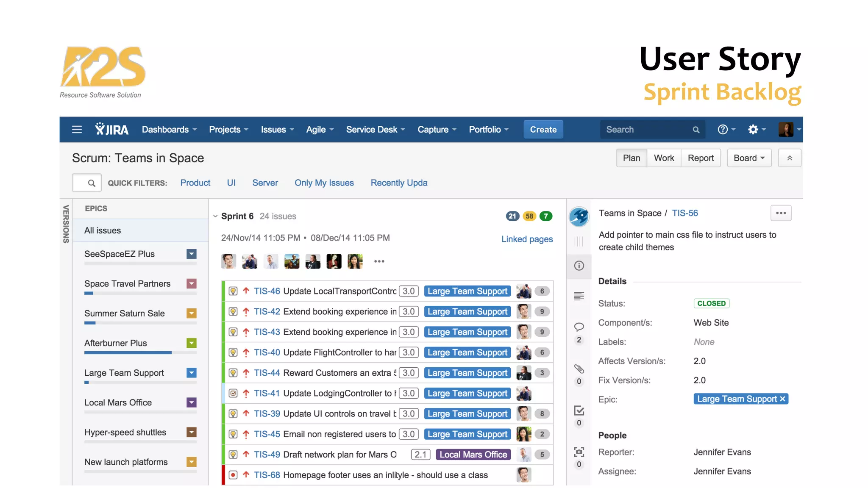Screen dimensions: 868x488
Task: Open the Linked pages link
Action: [527, 239]
